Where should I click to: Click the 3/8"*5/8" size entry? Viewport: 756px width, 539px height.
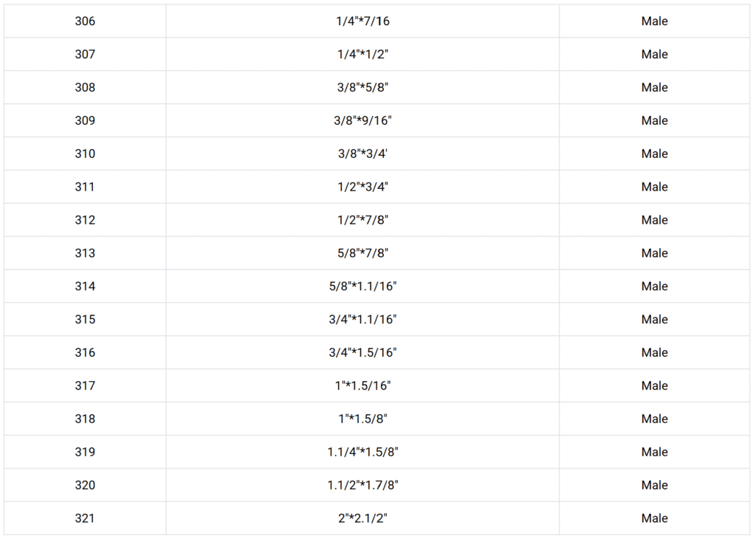pyautogui.click(x=362, y=88)
